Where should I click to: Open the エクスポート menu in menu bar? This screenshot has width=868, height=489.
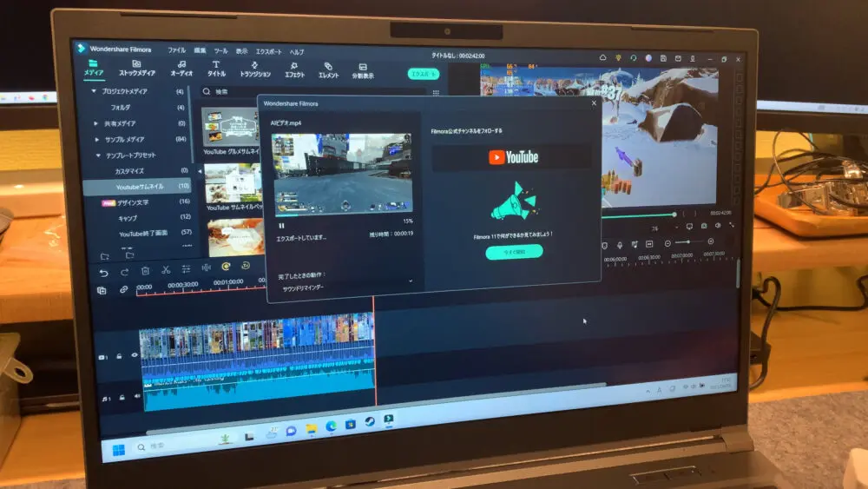[x=269, y=51]
